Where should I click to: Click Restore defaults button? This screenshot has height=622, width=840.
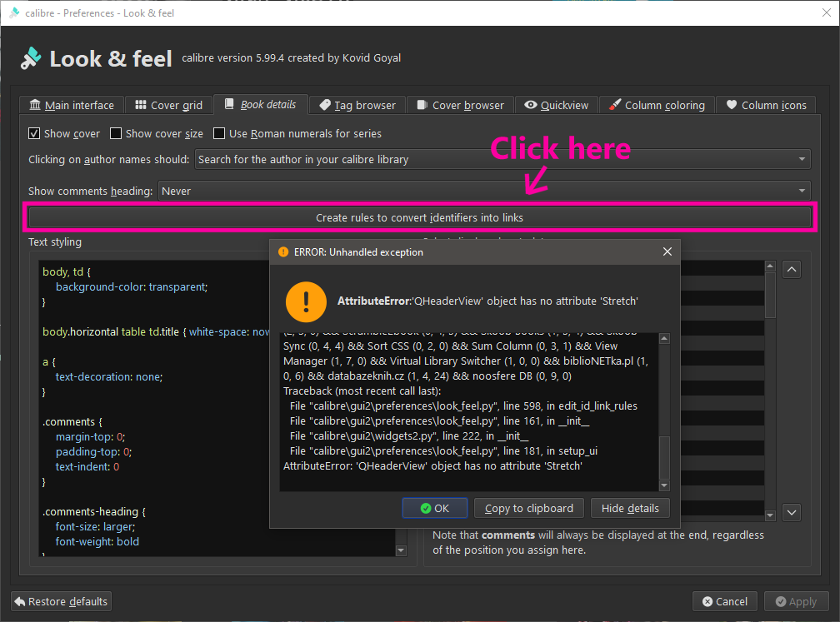[61, 602]
